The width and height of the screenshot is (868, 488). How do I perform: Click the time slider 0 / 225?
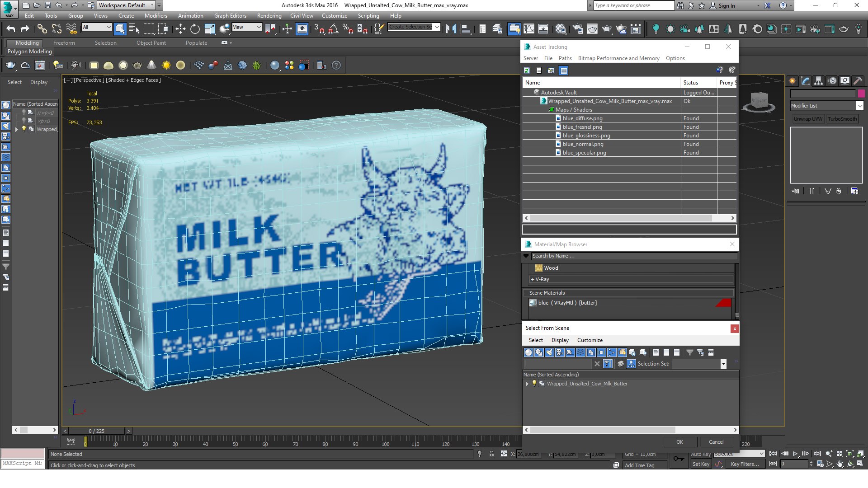97,431
